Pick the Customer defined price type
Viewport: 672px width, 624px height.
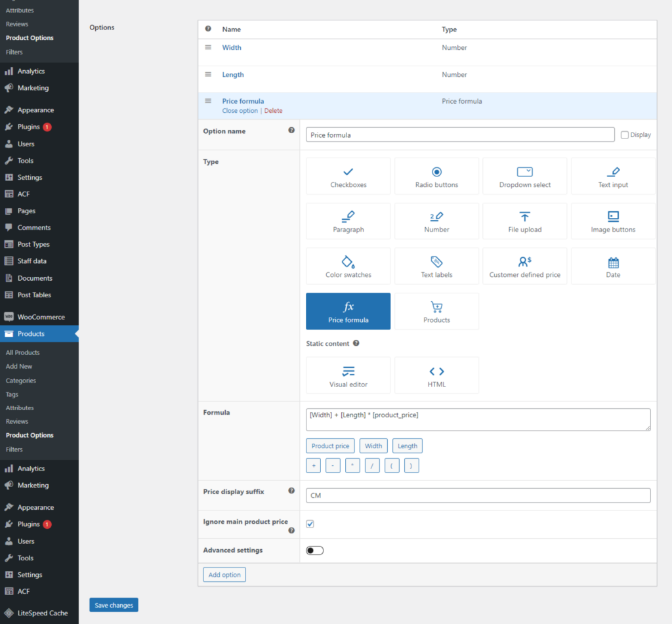coord(524,266)
